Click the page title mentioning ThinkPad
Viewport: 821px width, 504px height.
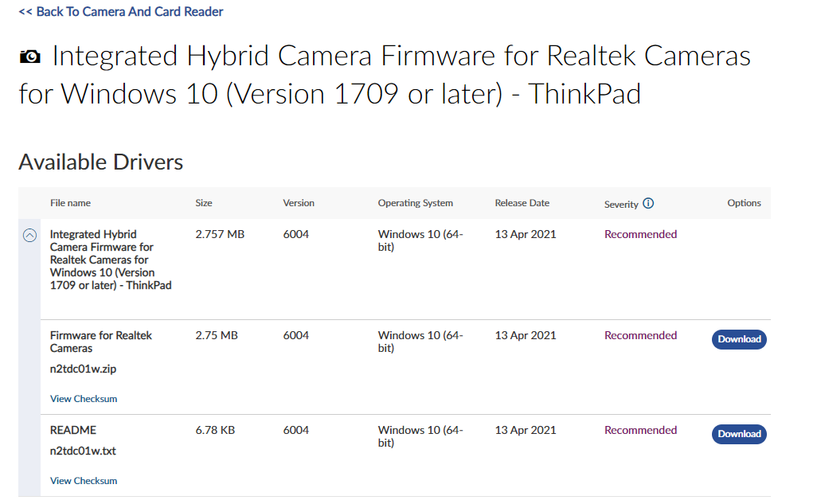tap(385, 75)
